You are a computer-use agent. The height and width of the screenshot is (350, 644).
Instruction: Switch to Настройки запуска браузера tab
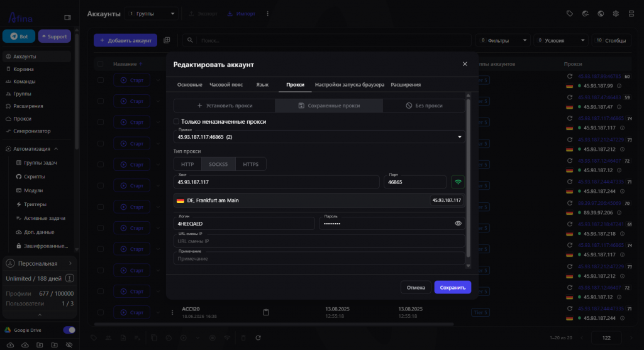coord(350,85)
